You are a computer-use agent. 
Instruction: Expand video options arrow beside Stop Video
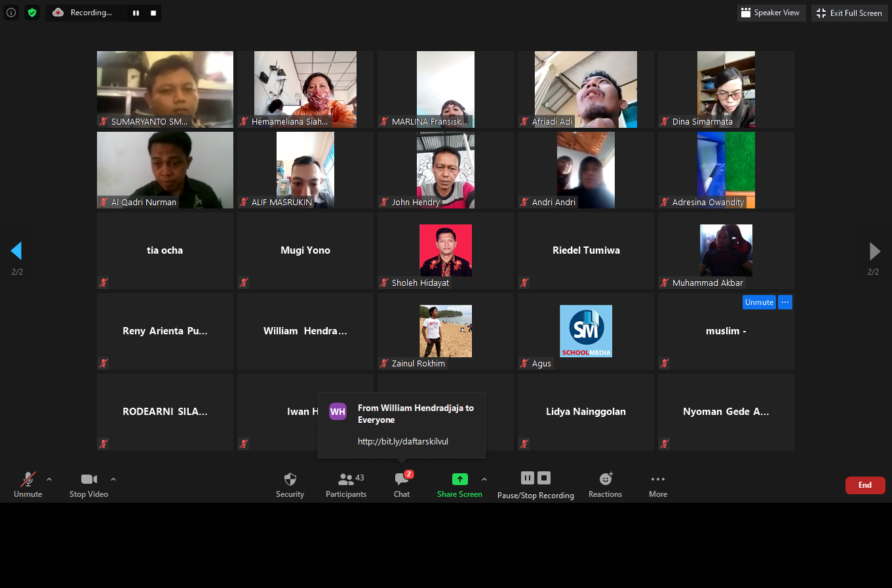pos(113,479)
